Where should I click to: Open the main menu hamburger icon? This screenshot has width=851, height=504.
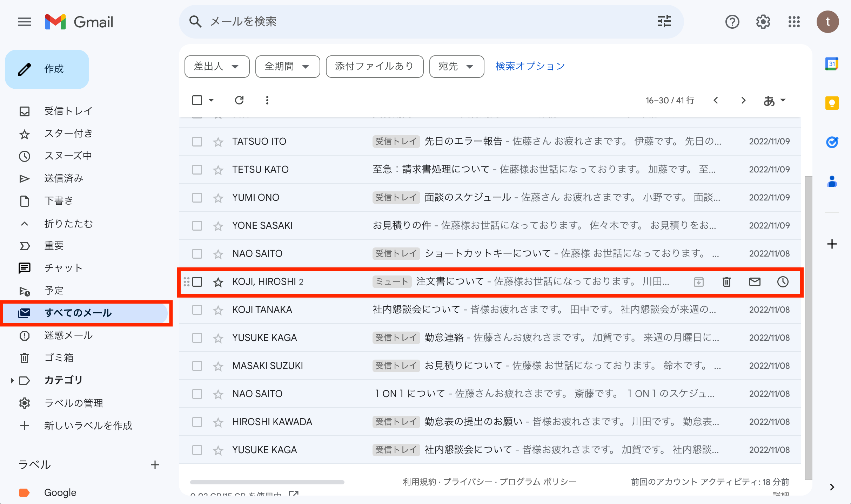click(x=25, y=22)
